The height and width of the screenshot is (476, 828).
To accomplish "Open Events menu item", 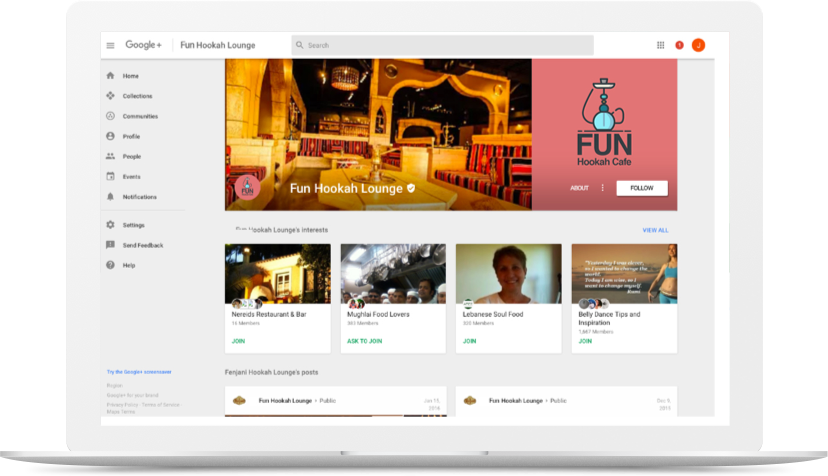I will tap(131, 176).
